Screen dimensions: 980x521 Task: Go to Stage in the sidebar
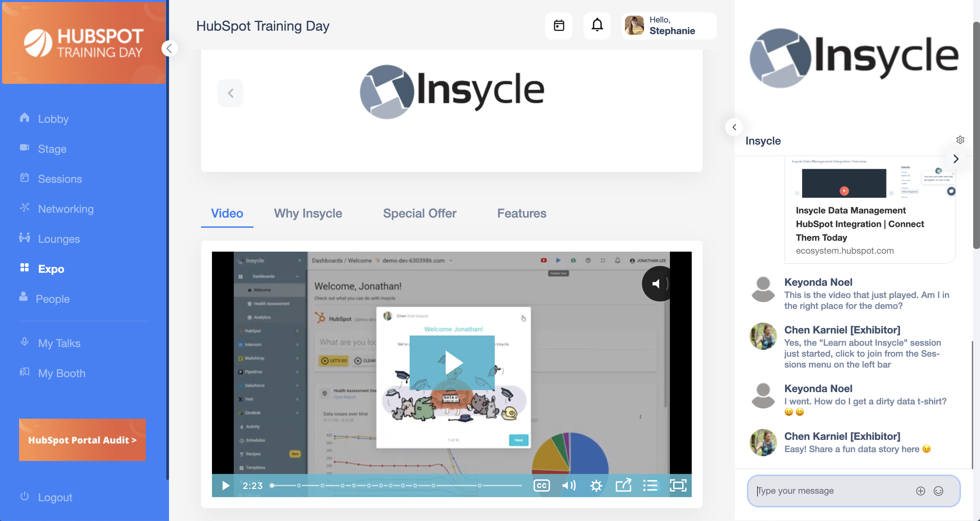pos(43,149)
